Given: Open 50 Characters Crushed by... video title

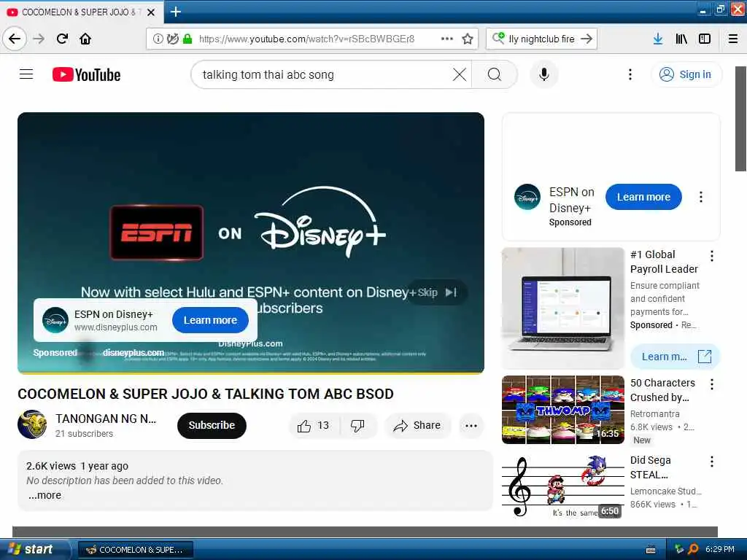Looking at the screenshot, I should [662, 390].
